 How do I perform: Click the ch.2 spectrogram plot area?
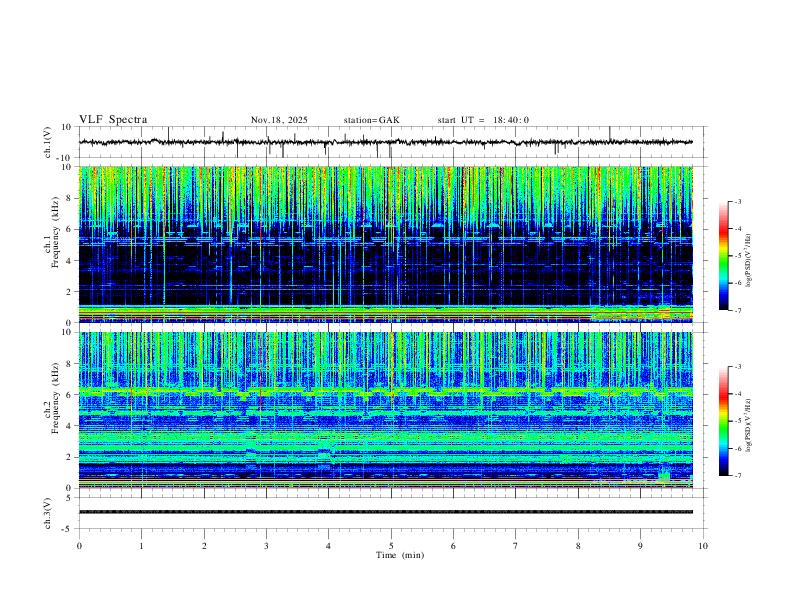pos(386,410)
